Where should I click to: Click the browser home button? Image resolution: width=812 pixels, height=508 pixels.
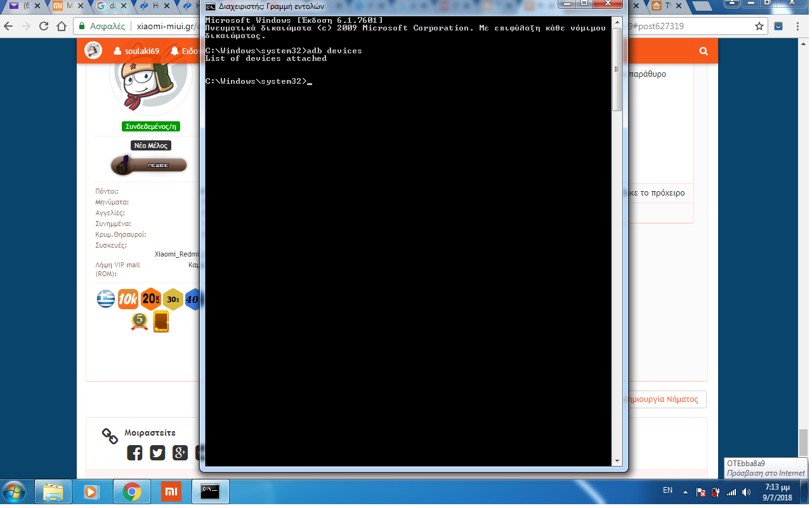pos(62,27)
